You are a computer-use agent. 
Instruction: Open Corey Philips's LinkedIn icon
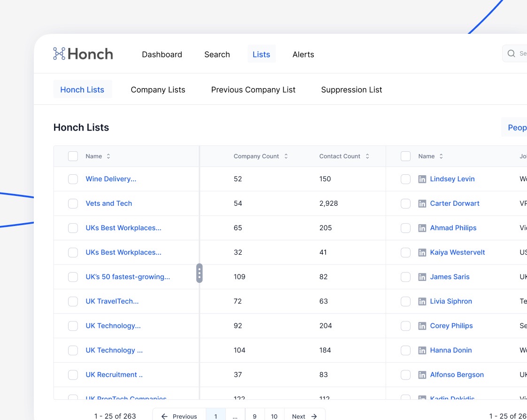(422, 326)
